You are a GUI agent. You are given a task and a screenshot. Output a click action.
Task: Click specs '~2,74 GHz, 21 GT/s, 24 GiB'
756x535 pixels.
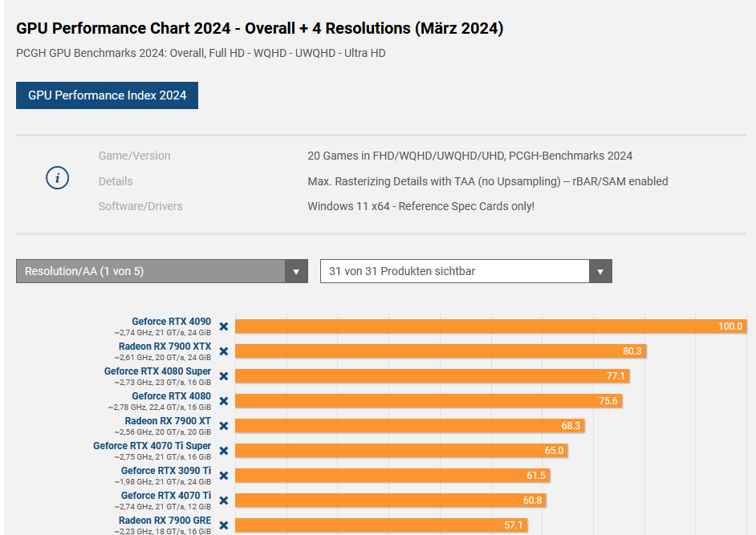(x=162, y=333)
